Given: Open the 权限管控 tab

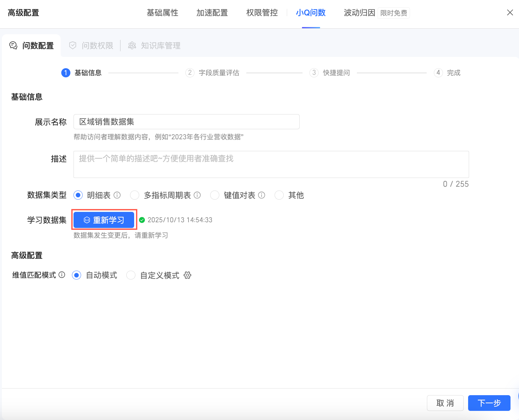Looking at the screenshot, I should (x=262, y=13).
